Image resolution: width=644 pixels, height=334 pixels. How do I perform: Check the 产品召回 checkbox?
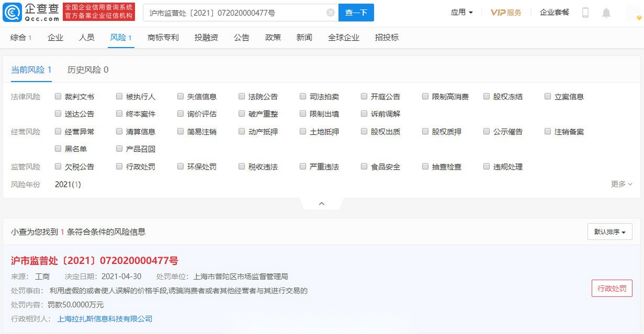tap(119, 148)
